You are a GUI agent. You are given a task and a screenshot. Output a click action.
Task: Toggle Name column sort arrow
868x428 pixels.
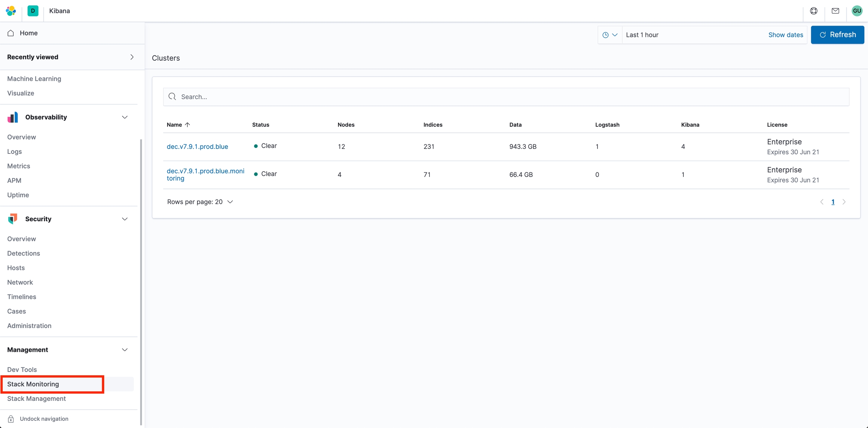[x=187, y=125]
